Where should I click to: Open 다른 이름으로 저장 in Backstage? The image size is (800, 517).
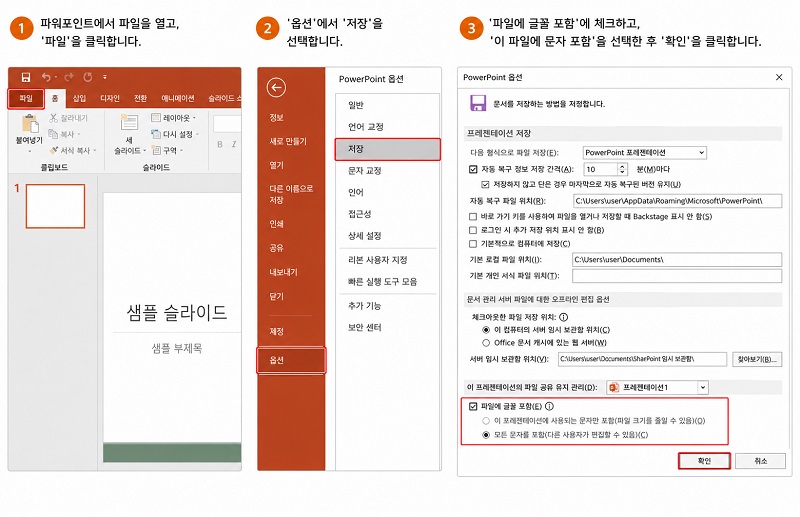coord(291,194)
